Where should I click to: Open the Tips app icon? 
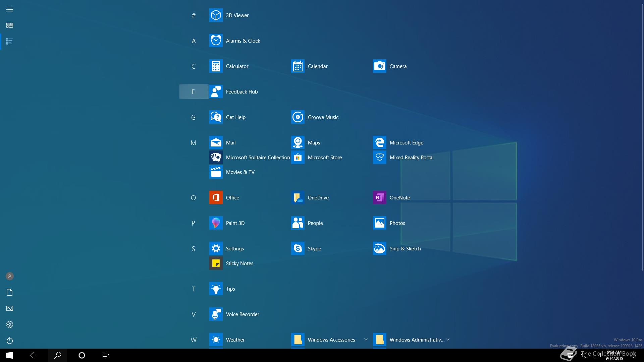coord(216,289)
